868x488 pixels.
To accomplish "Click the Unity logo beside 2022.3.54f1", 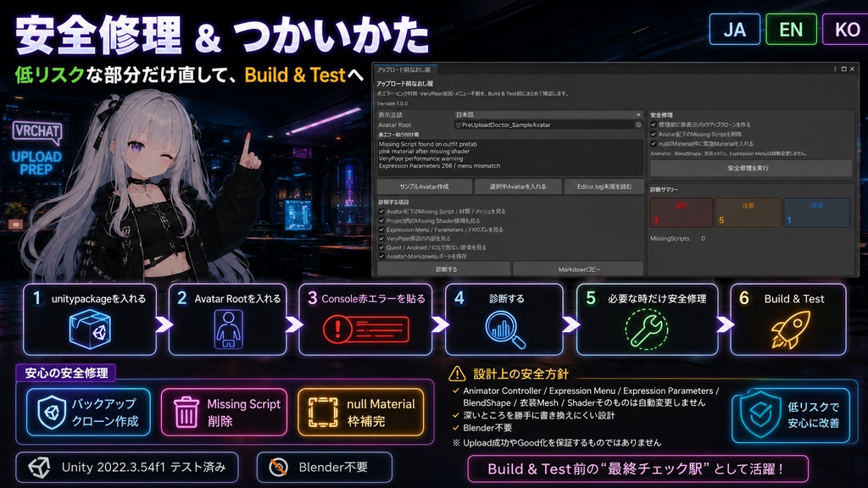I will (39, 468).
